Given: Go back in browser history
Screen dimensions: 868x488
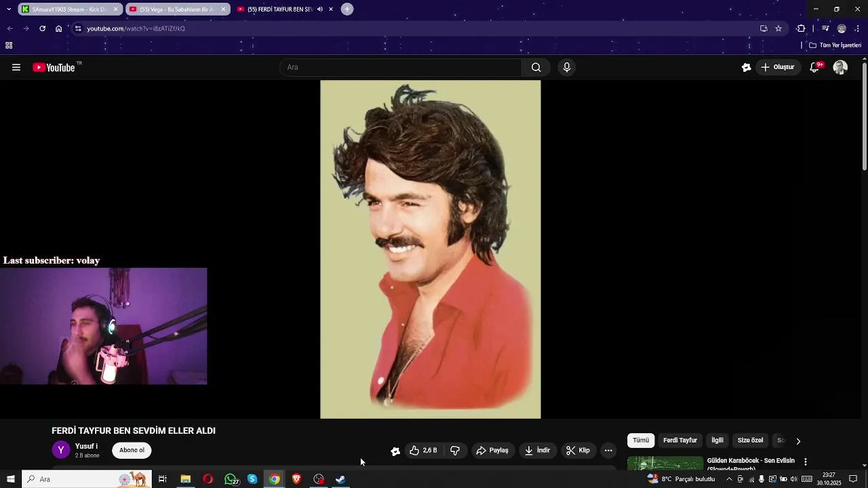Looking at the screenshot, I should pyautogui.click(x=9, y=28).
